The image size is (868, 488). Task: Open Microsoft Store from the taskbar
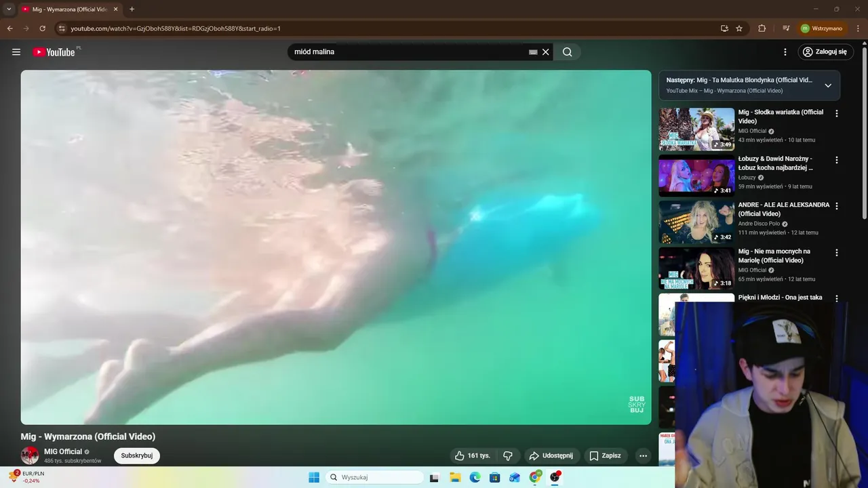[495, 477]
